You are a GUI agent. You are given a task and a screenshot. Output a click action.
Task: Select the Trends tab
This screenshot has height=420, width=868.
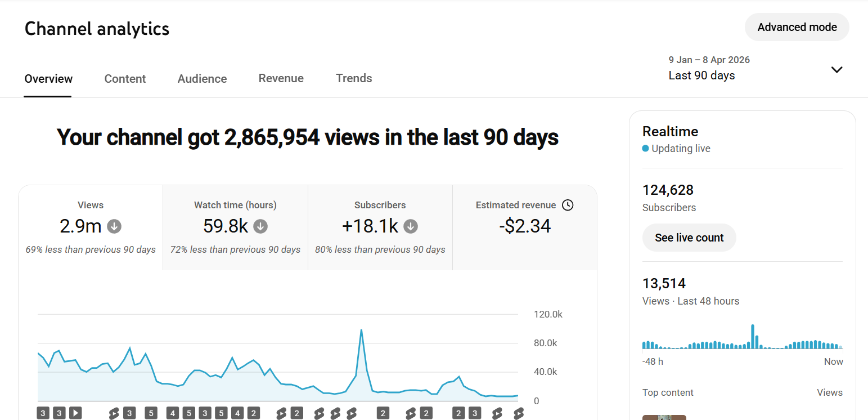point(354,78)
